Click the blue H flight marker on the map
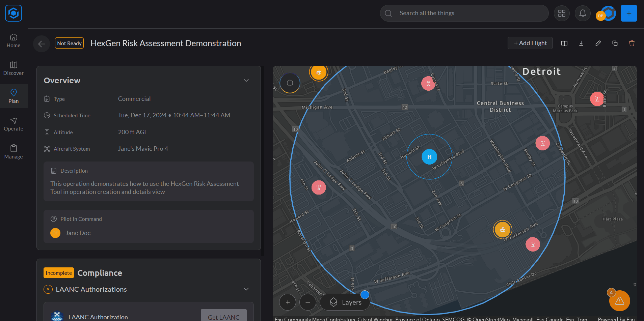 click(429, 156)
